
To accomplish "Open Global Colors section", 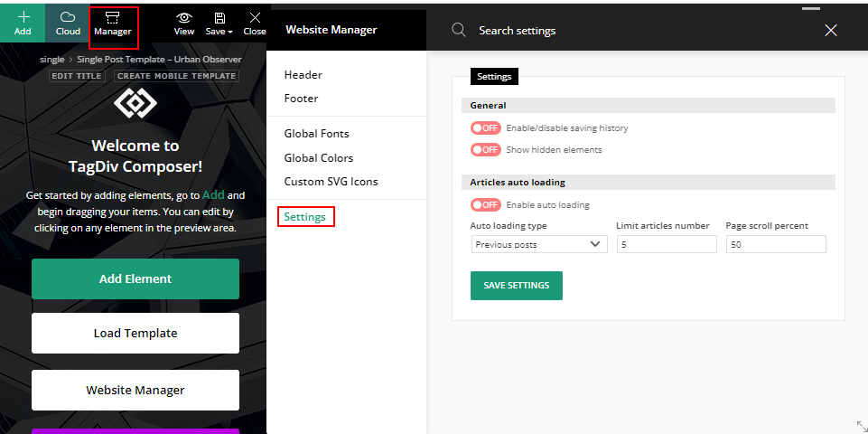I will click(318, 158).
